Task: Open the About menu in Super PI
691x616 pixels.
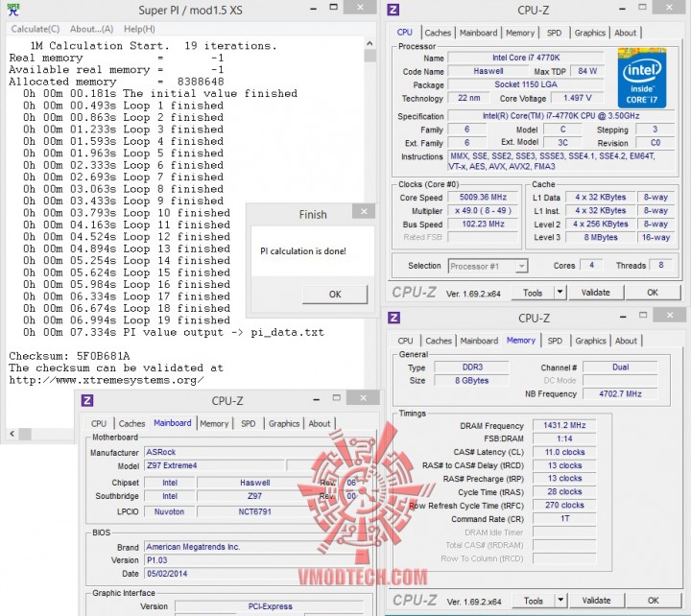Action: (x=92, y=29)
